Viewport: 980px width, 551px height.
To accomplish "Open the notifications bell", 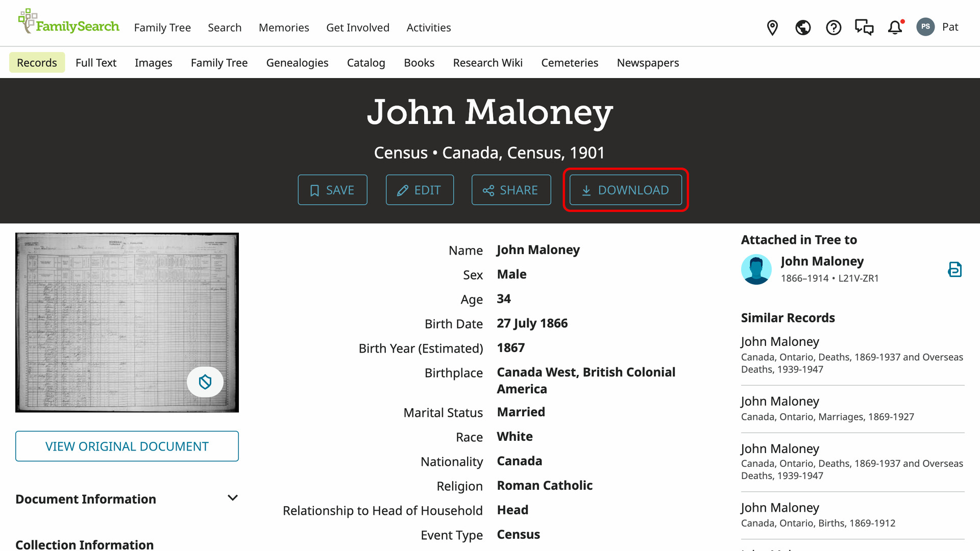I will pyautogui.click(x=895, y=28).
